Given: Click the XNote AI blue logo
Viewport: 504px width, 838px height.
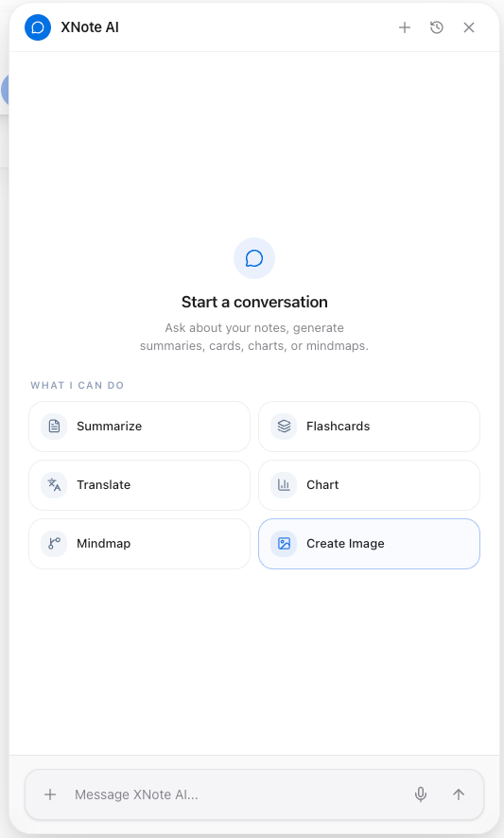Looking at the screenshot, I should click(x=38, y=27).
